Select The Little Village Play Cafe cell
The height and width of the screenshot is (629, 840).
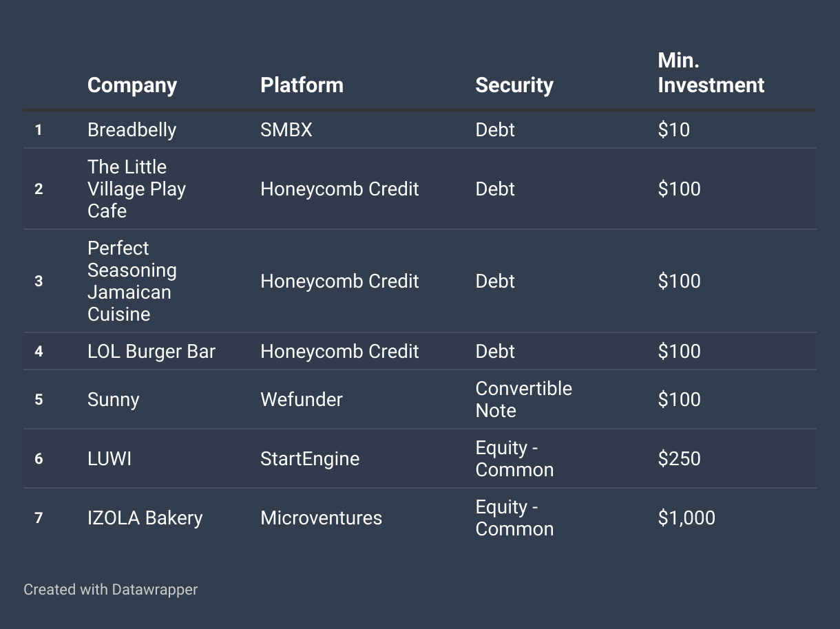(x=136, y=189)
